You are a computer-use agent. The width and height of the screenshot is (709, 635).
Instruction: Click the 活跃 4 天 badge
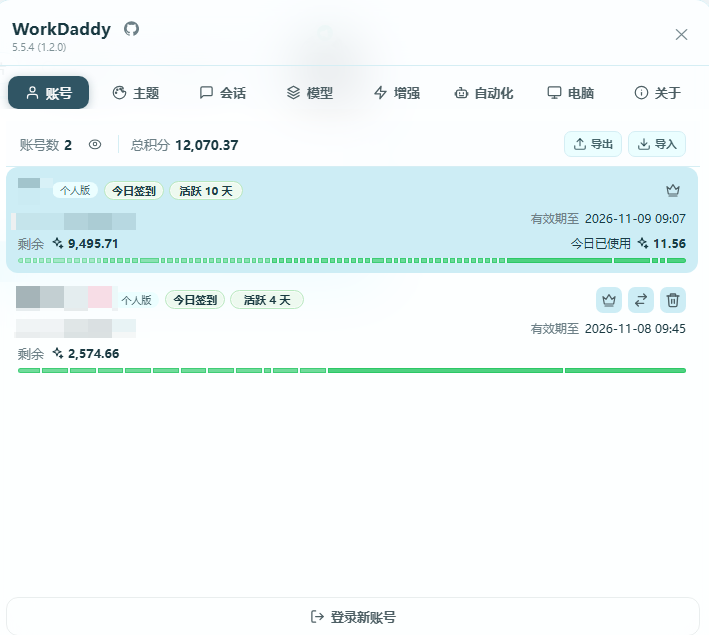(267, 300)
